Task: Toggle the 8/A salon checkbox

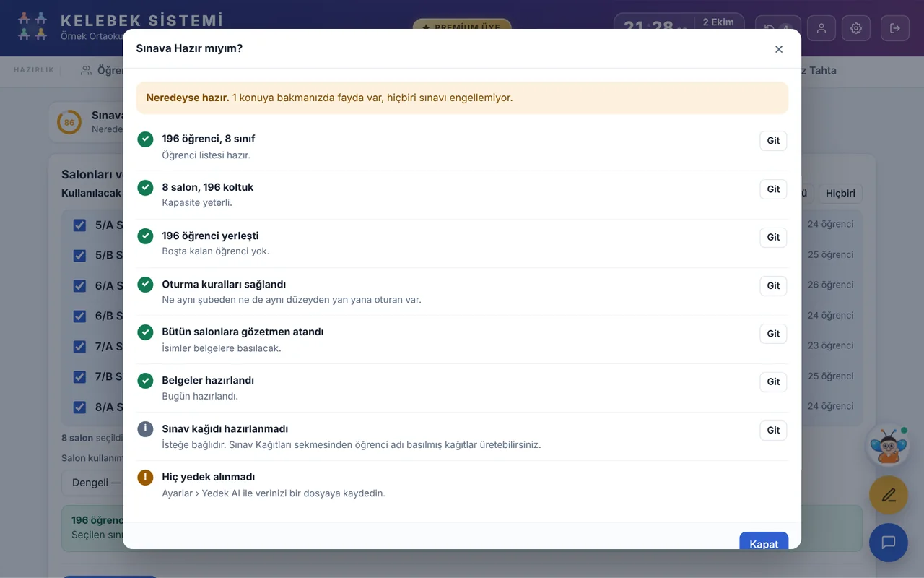Action: click(80, 407)
